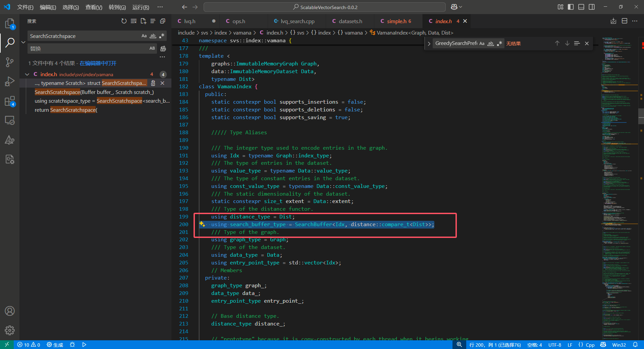
Task: Split the editor to the right
Action: [624, 21]
